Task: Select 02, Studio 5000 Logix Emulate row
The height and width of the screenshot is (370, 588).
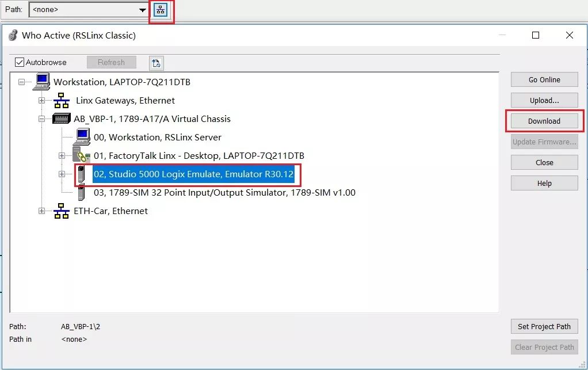Action: [193, 174]
